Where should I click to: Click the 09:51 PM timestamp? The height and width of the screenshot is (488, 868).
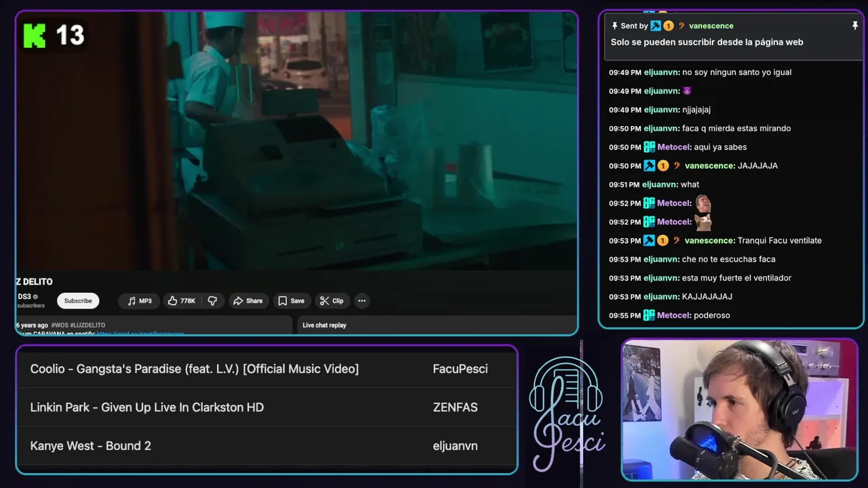624,184
